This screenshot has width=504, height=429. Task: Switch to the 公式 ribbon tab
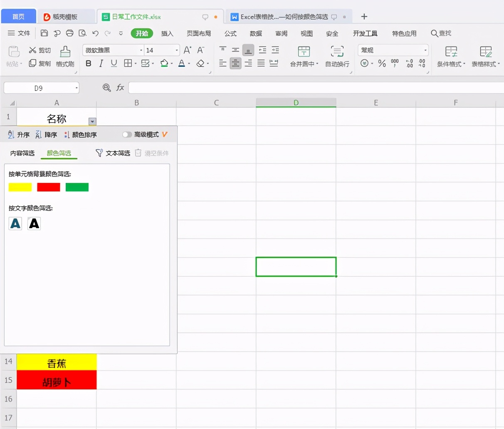(230, 33)
